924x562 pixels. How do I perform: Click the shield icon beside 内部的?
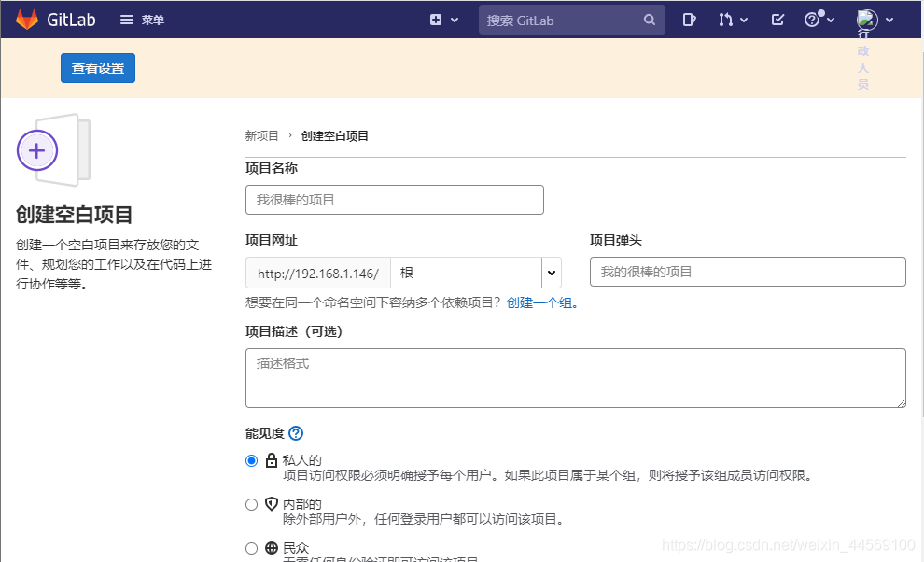[x=271, y=503]
